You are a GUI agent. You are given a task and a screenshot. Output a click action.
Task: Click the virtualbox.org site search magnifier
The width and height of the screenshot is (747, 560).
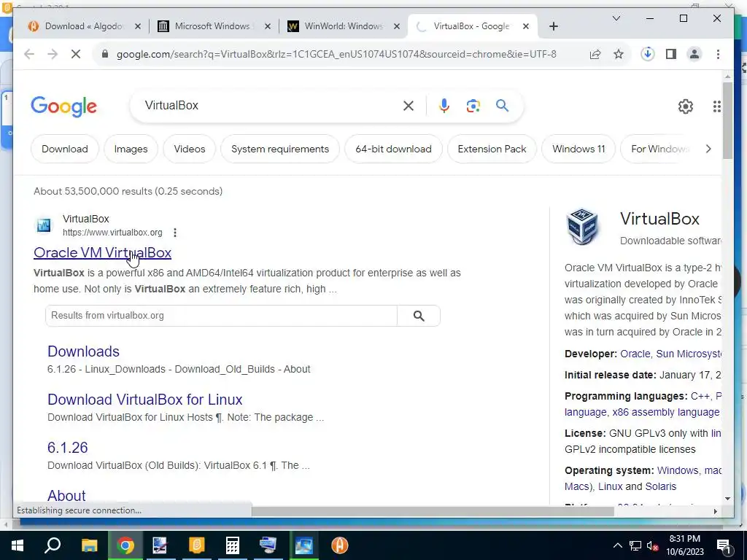click(x=419, y=316)
